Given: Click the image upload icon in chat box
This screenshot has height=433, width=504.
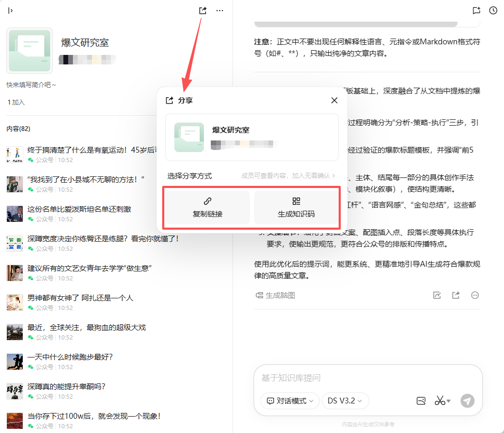Looking at the screenshot, I should tap(421, 401).
